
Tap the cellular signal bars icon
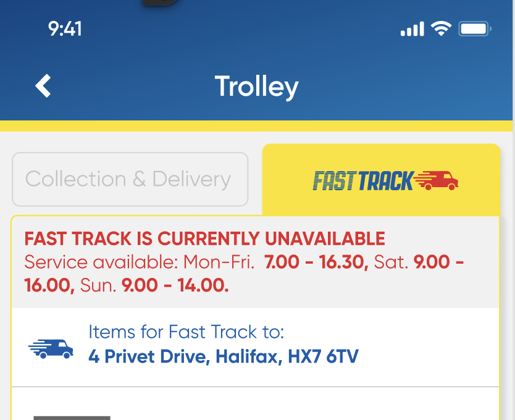[x=412, y=29]
